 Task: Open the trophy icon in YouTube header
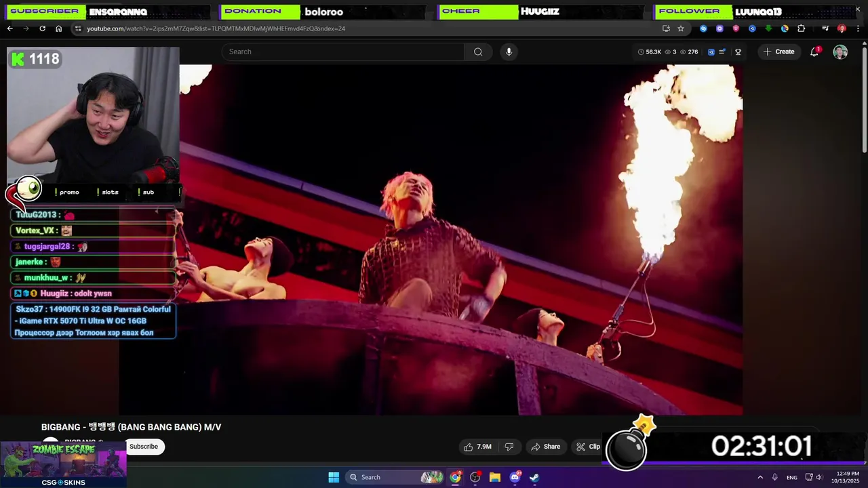[738, 52]
